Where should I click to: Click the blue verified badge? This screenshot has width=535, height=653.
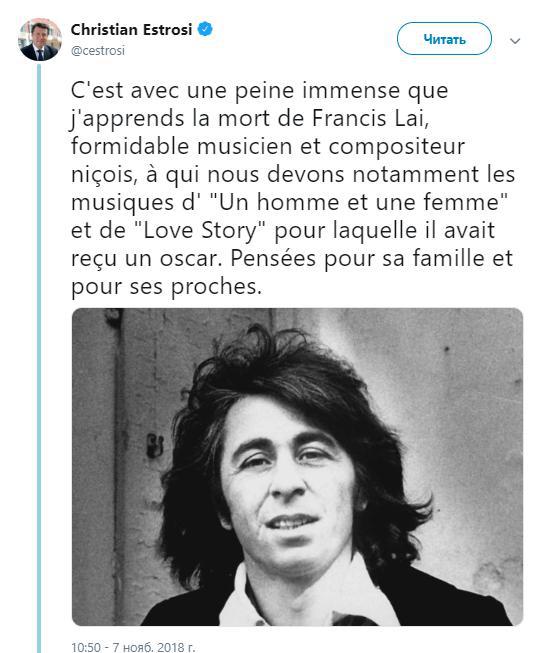(205, 30)
